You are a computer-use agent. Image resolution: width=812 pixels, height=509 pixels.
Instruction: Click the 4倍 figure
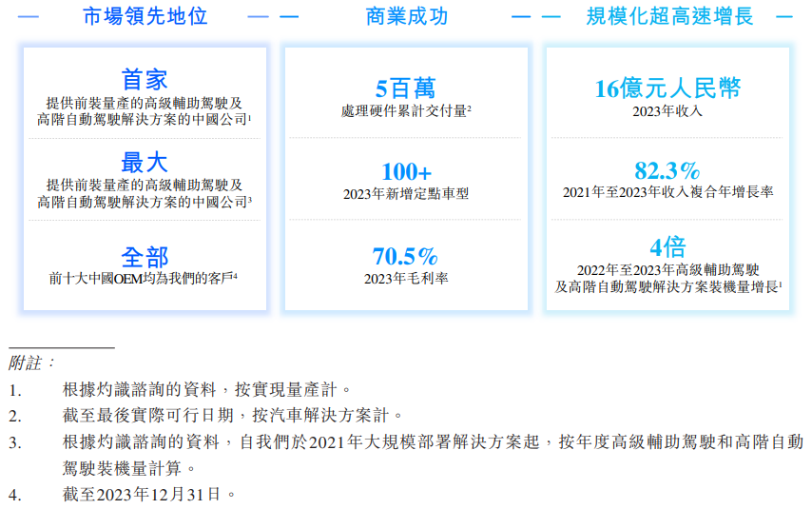668,246
